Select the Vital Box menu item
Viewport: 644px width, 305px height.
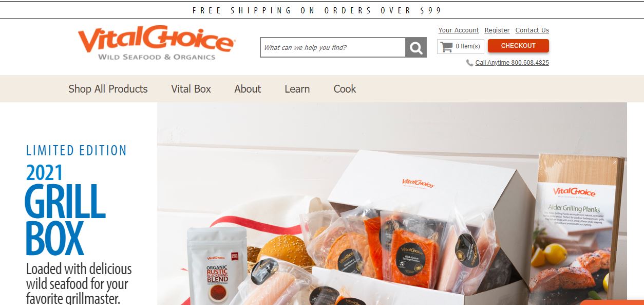click(191, 89)
